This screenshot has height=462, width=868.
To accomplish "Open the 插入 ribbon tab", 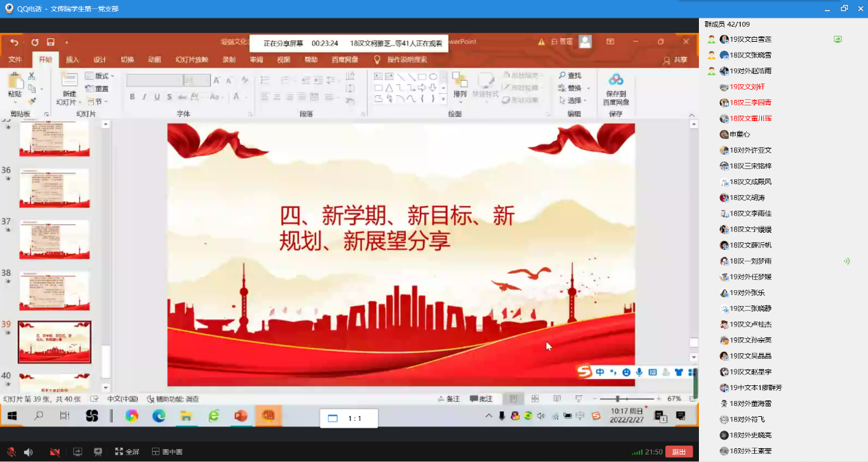I will click(x=72, y=60).
